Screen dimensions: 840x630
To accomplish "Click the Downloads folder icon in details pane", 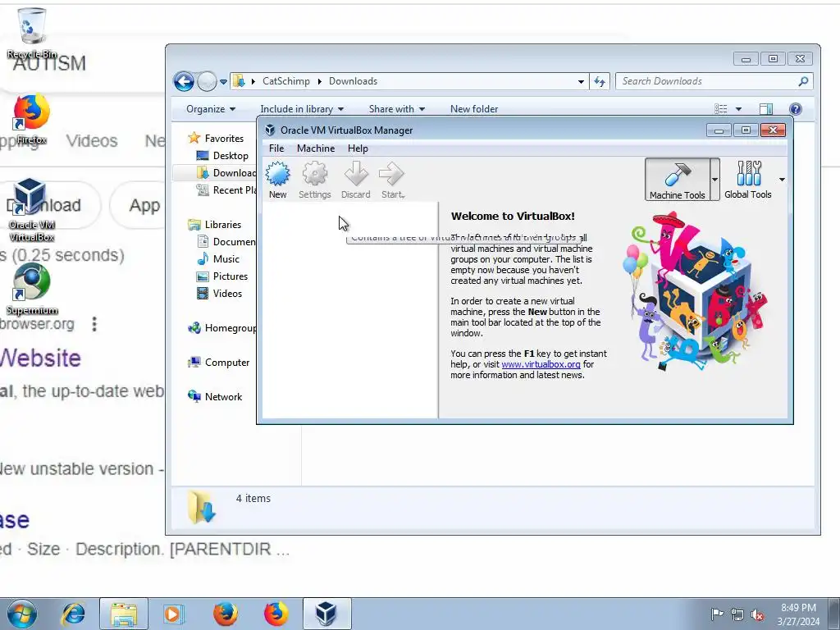I will (202, 507).
